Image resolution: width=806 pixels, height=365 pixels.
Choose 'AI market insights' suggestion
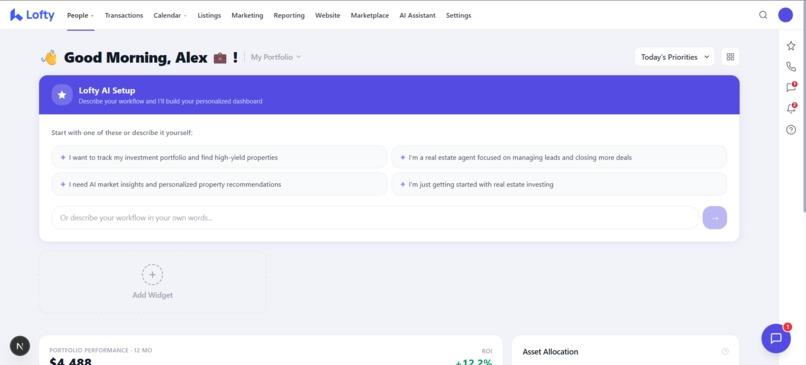pyautogui.click(x=219, y=184)
